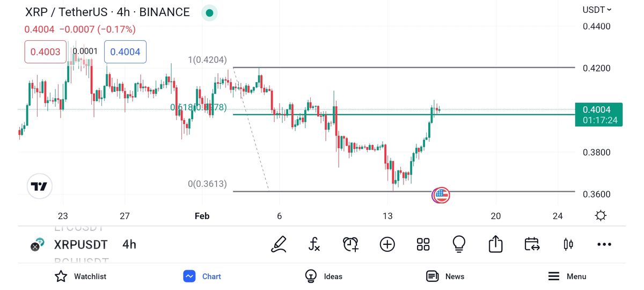Open the three-dots more options

pos(604,244)
